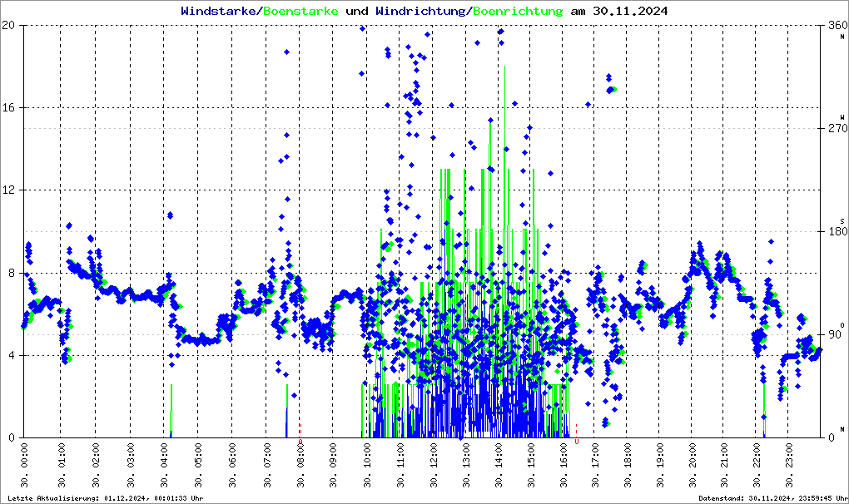Click the word 'Windstarke' in the chart title
Image resolution: width=849 pixels, height=504 pixels.
click(217, 11)
